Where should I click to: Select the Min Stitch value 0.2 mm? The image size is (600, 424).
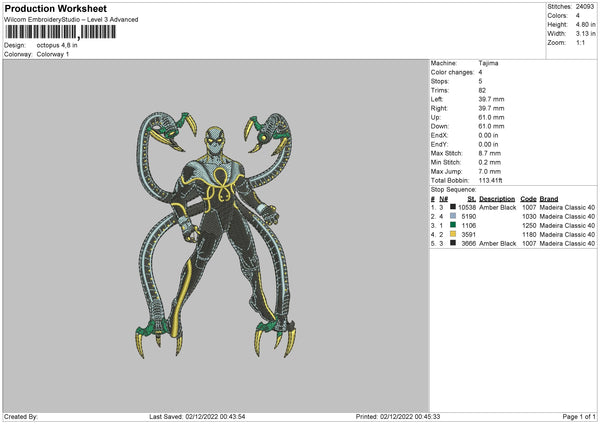click(490, 162)
